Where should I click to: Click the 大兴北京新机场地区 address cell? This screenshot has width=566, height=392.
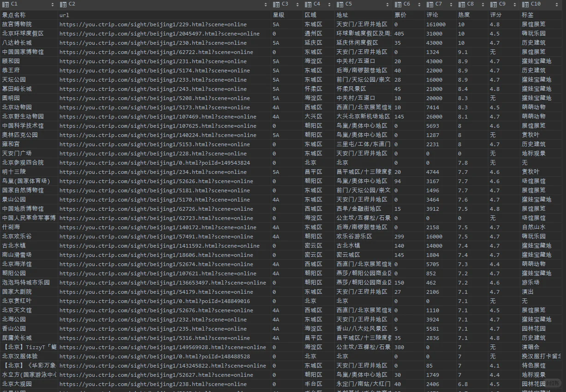pyautogui.click(x=363, y=117)
